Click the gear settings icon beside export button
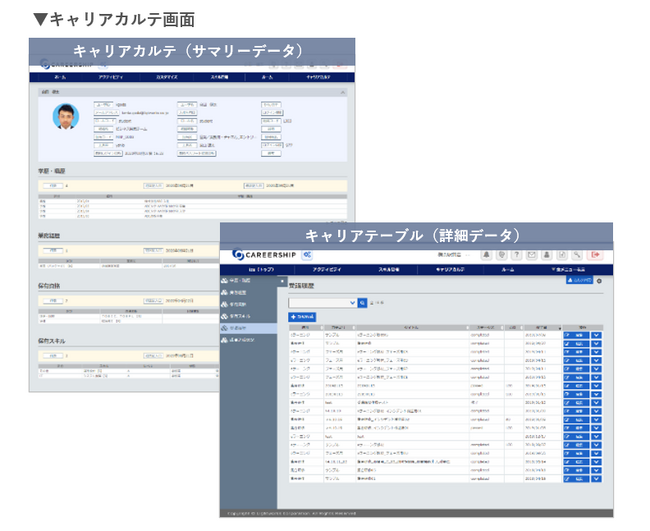Image resolution: width=650 pixels, height=531 pixels. pos(600,282)
